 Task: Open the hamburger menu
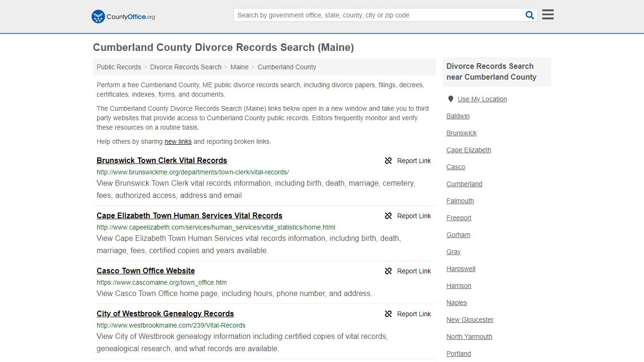tap(548, 15)
